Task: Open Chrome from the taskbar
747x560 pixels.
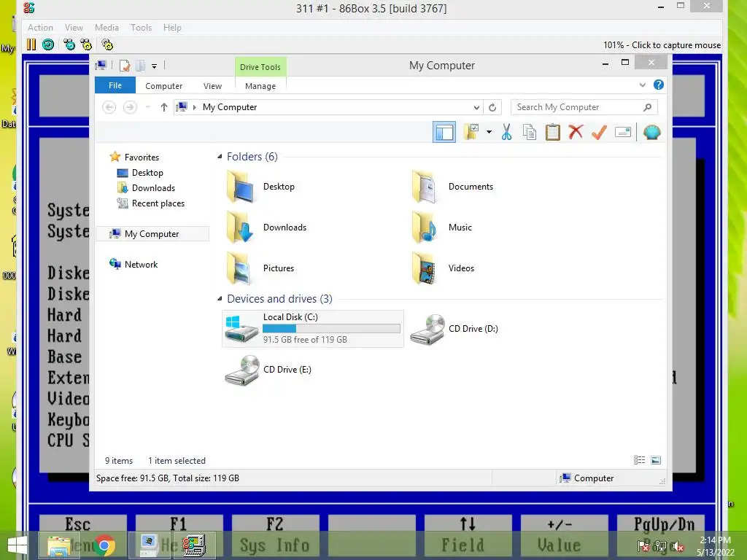Action: click(x=104, y=545)
